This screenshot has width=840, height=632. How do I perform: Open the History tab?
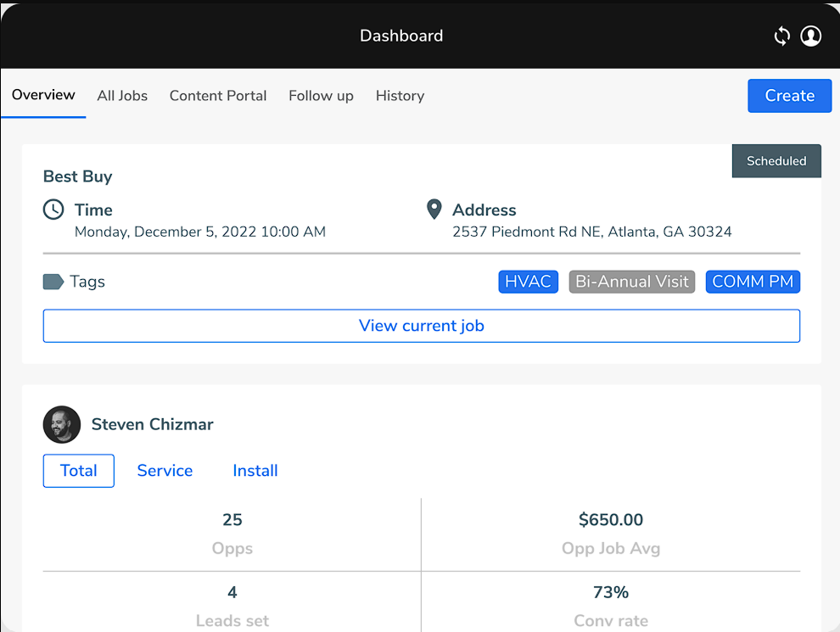400,95
